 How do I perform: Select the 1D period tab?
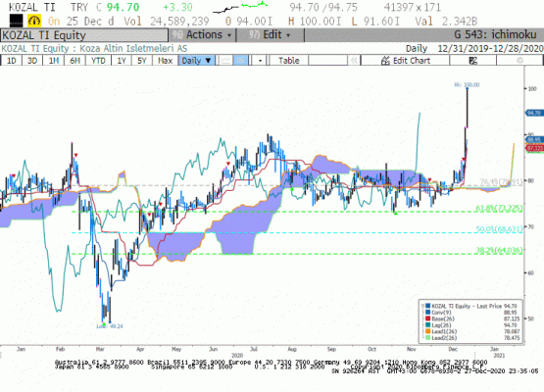point(12,61)
